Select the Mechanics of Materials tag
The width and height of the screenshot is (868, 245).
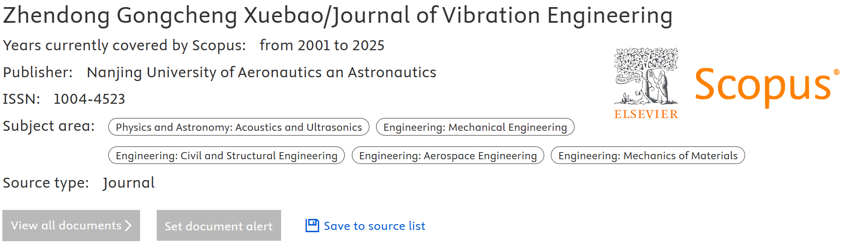648,155
